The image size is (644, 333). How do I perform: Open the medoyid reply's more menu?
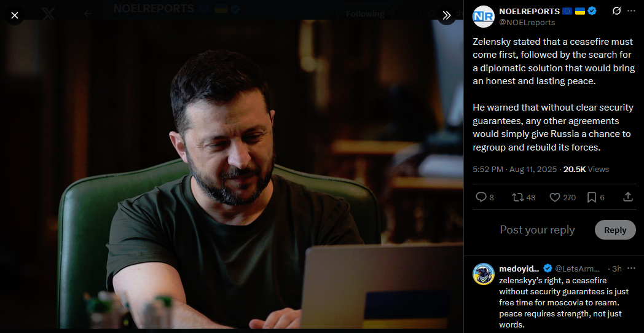(x=631, y=268)
